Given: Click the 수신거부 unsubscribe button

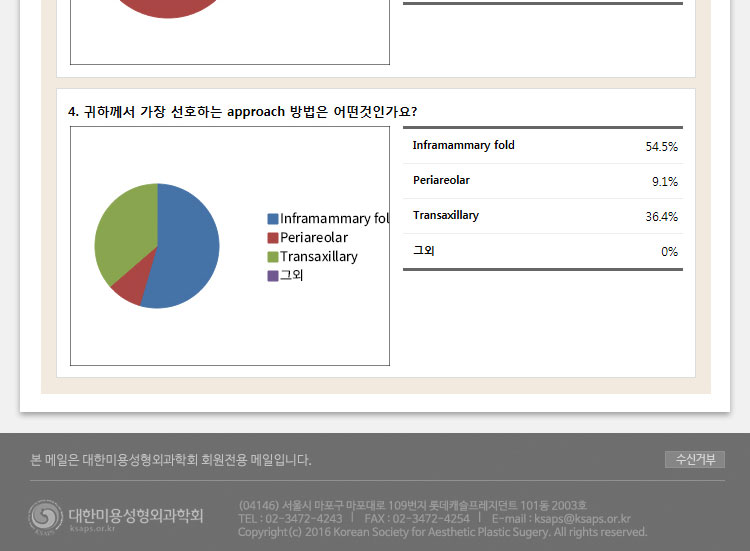Looking at the screenshot, I should [x=695, y=460].
